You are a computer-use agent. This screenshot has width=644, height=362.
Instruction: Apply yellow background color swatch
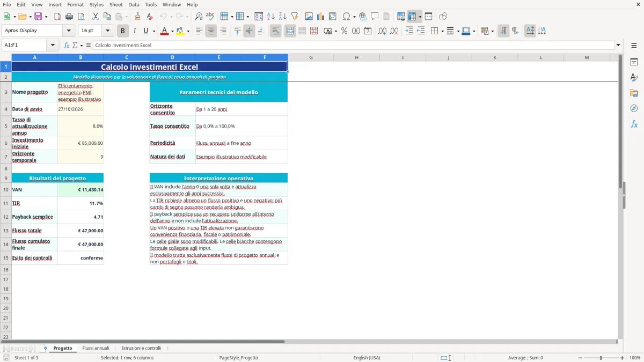(180, 31)
